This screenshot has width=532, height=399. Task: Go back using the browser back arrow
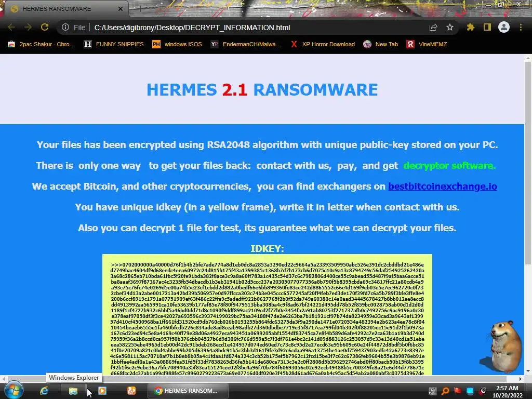[11, 27]
